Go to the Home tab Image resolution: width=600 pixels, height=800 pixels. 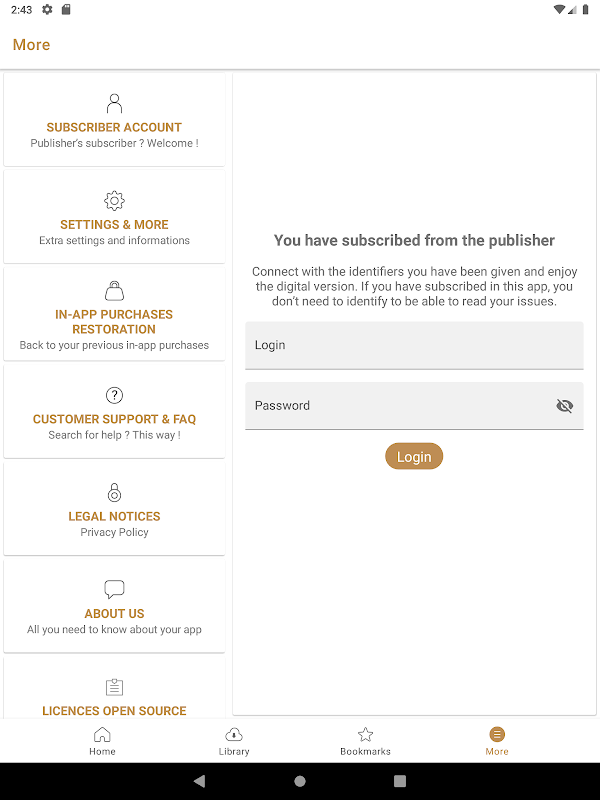pyautogui.click(x=102, y=741)
